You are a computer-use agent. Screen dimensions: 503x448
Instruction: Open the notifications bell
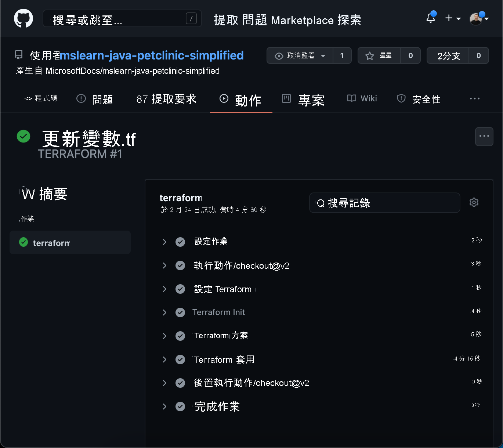[431, 18]
